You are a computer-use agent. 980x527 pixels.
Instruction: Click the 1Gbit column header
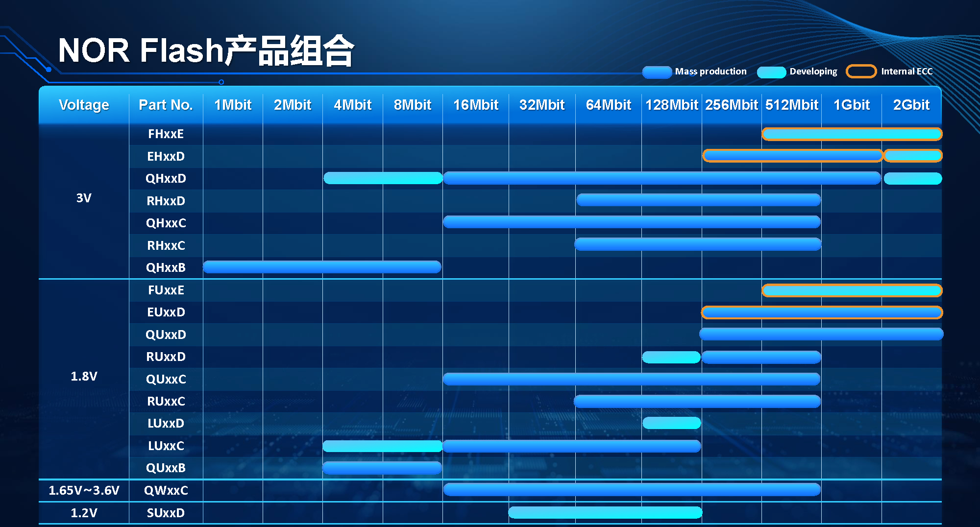(x=852, y=105)
